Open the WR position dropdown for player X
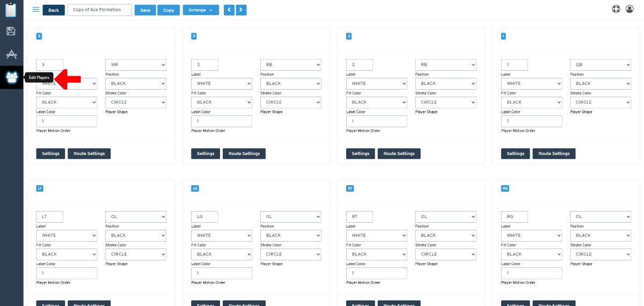 click(x=136, y=65)
